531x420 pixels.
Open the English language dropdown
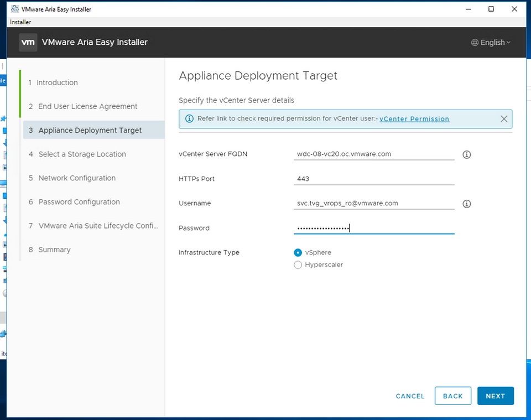point(491,43)
